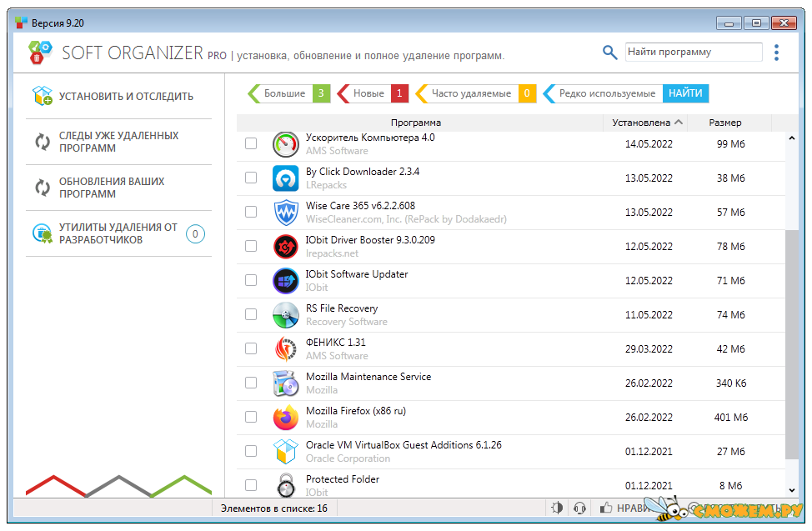Click the theme contrast icon in status bar

coord(557,508)
